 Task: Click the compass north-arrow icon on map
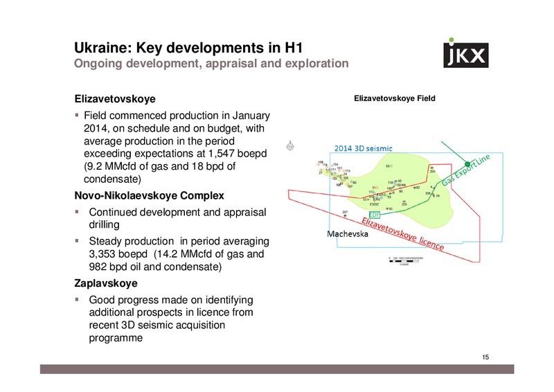pos(290,145)
